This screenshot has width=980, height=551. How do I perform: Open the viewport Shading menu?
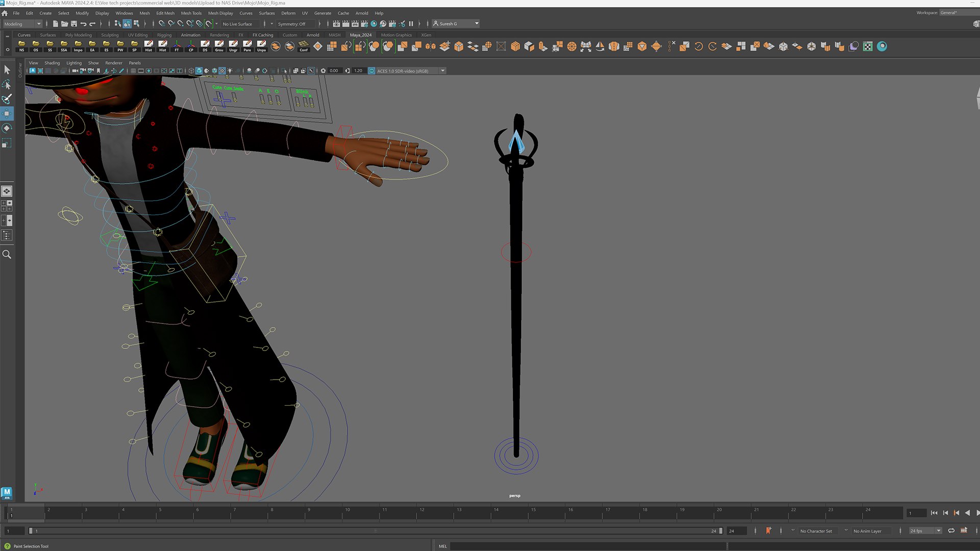coord(52,63)
